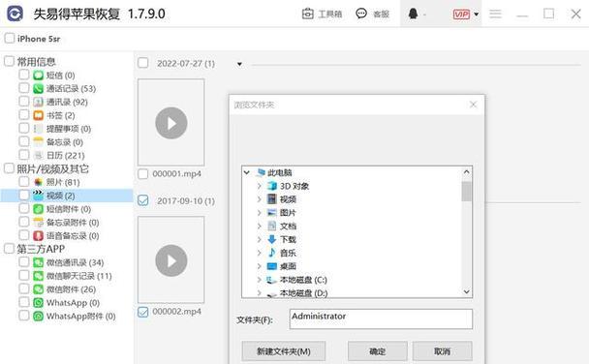Click the 书签 orange bookmark icon
Screen dimensions: 589x364
[39, 115]
